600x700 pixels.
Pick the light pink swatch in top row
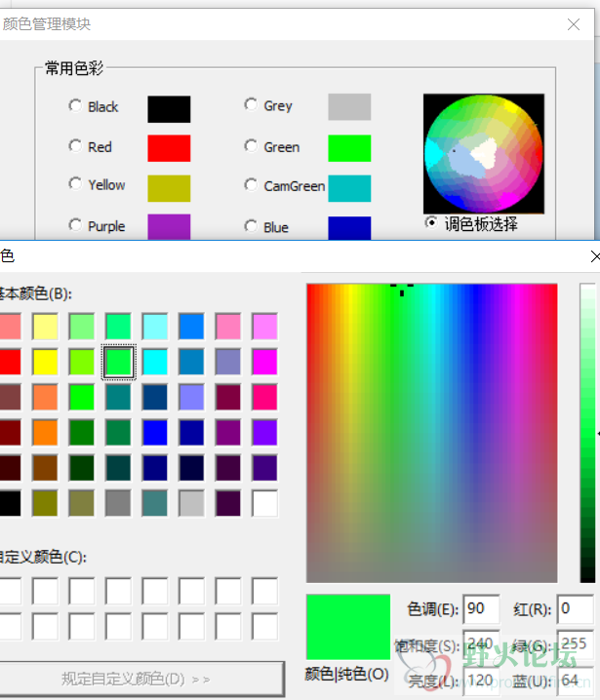tap(228, 327)
